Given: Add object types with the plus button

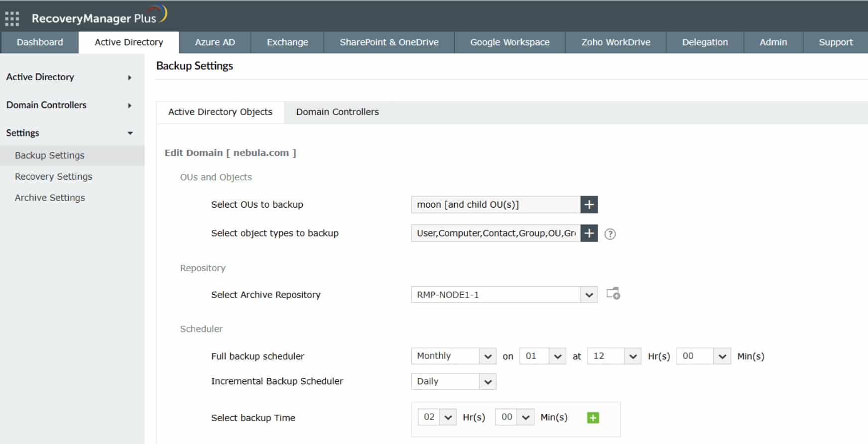Looking at the screenshot, I should [589, 233].
